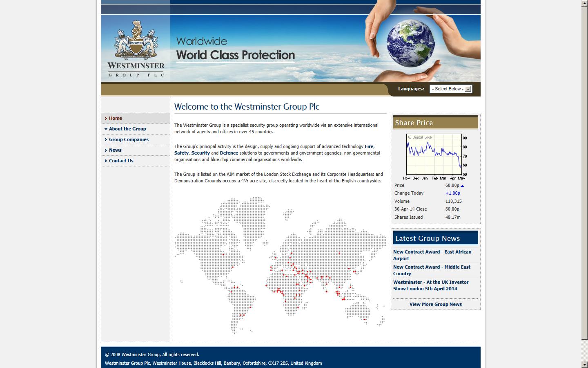This screenshot has height=368, width=588.
Task: Select News in the sidebar navigation
Action: 116,150
